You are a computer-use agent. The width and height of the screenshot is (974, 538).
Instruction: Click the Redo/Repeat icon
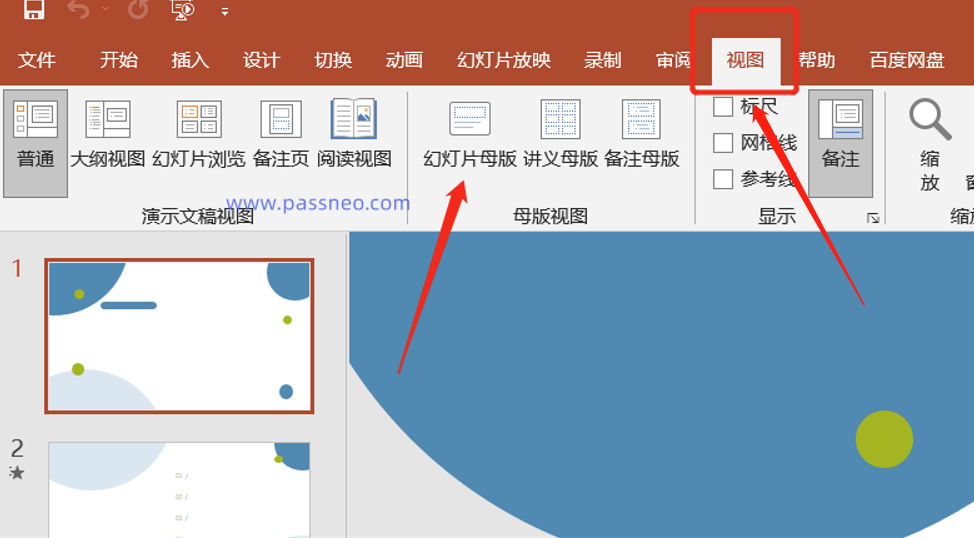coord(138,9)
